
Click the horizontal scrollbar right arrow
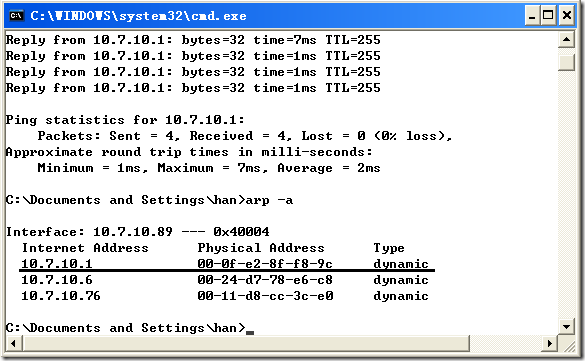point(550,343)
